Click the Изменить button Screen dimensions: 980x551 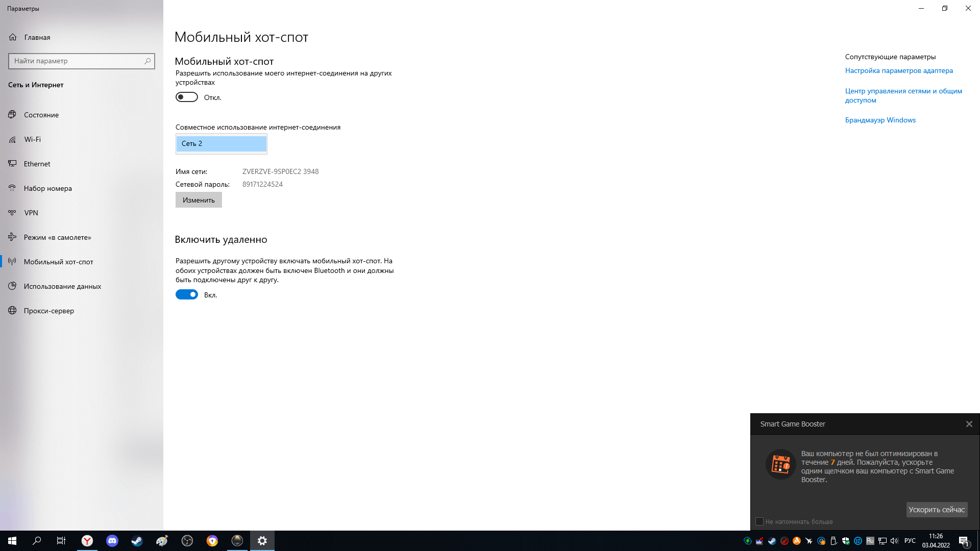point(199,199)
